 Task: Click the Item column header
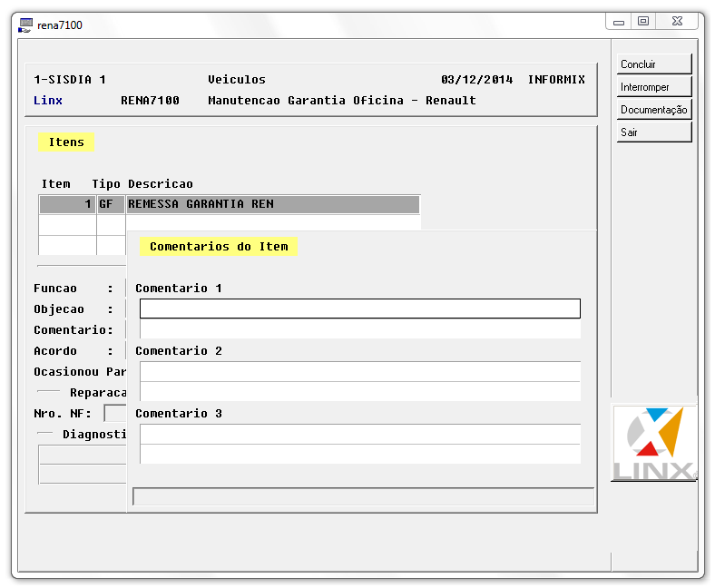click(x=56, y=184)
